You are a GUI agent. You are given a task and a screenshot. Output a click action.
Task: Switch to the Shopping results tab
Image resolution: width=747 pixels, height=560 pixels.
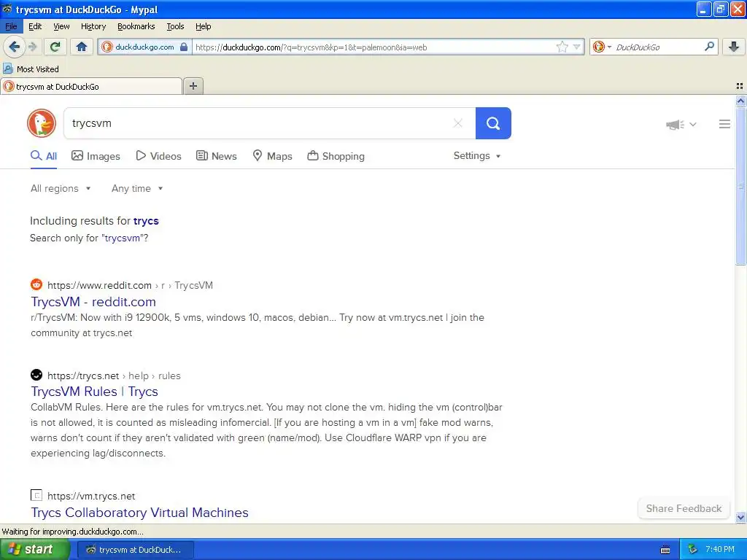click(x=336, y=156)
